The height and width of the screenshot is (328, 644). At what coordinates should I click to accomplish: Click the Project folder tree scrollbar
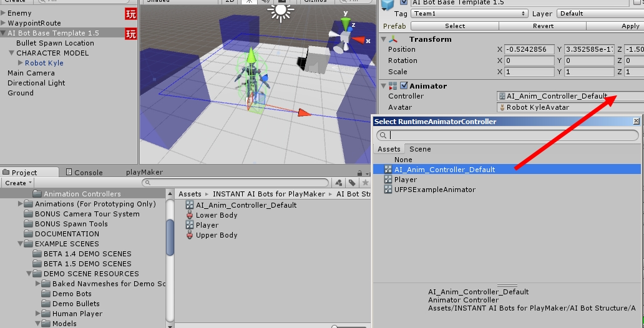(x=170, y=238)
